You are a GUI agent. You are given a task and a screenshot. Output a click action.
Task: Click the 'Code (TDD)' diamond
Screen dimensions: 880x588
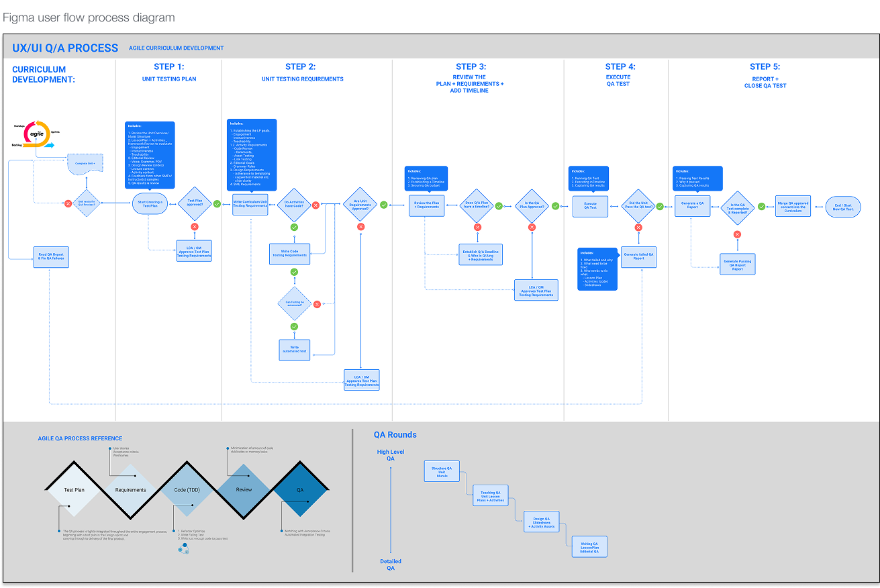[x=187, y=490]
